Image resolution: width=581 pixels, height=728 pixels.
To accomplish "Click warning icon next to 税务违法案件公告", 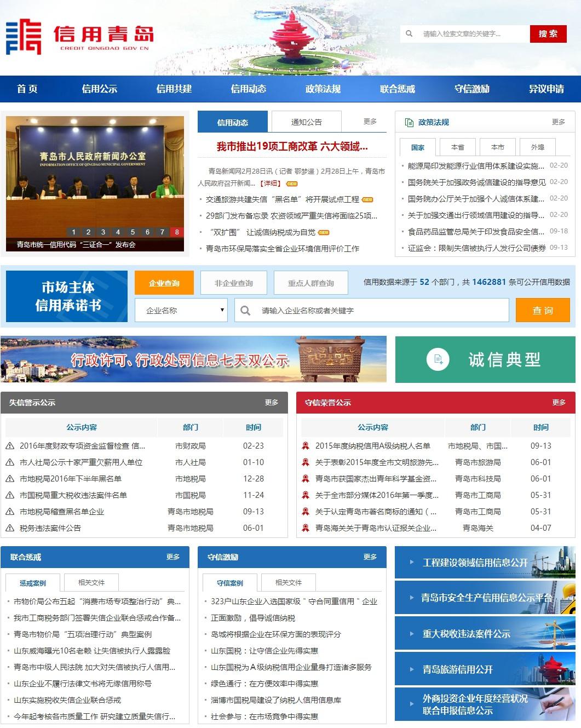I will click(10, 528).
